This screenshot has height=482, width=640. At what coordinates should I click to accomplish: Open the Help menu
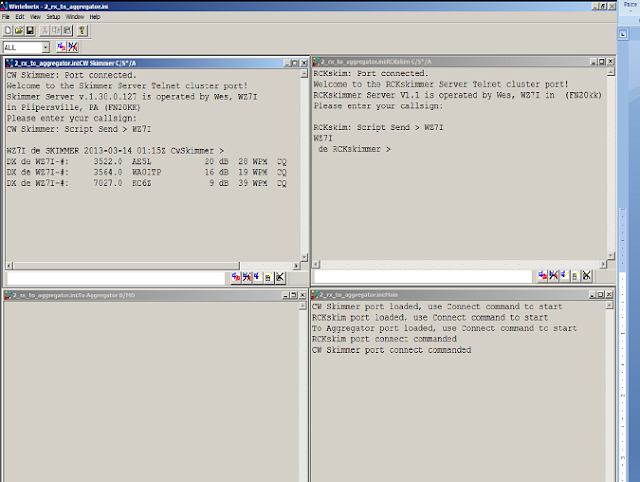pyautogui.click(x=95, y=17)
